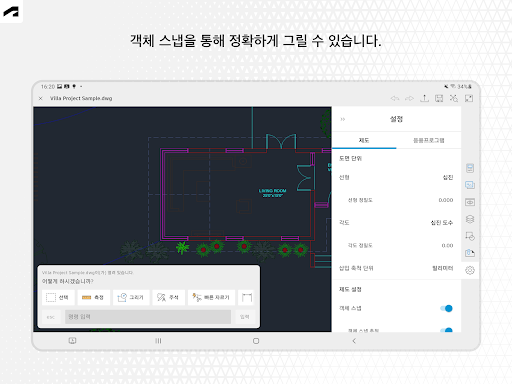Tap the Save floppy disk icon
This screenshot has width=512, height=384.
pyautogui.click(x=439, y=98)
